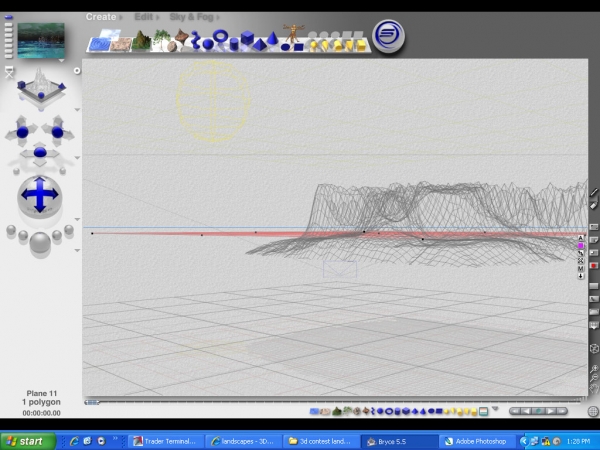
Task: Open the Create palette
Action: click(101, 17)
